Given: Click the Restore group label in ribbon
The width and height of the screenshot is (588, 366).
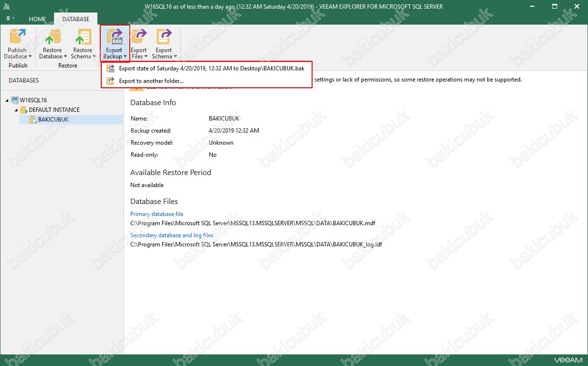Looking at the screenshot, I should tap(68, 66).
